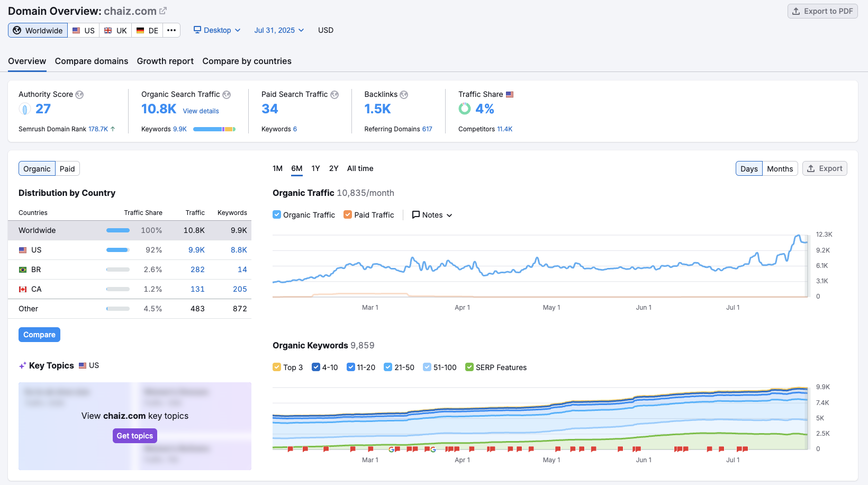The image size is (868, 485).
Task: Switch to UK database
Action: pos(115,30)
